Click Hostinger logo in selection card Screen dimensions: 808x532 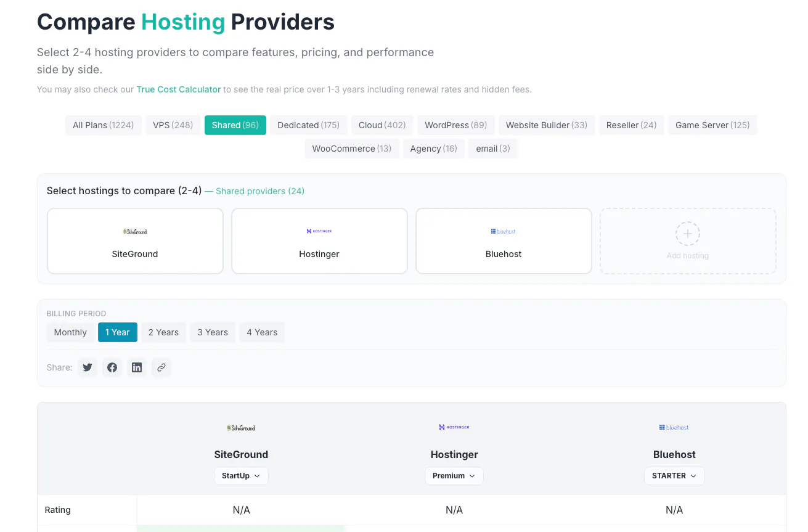[319, 231]
